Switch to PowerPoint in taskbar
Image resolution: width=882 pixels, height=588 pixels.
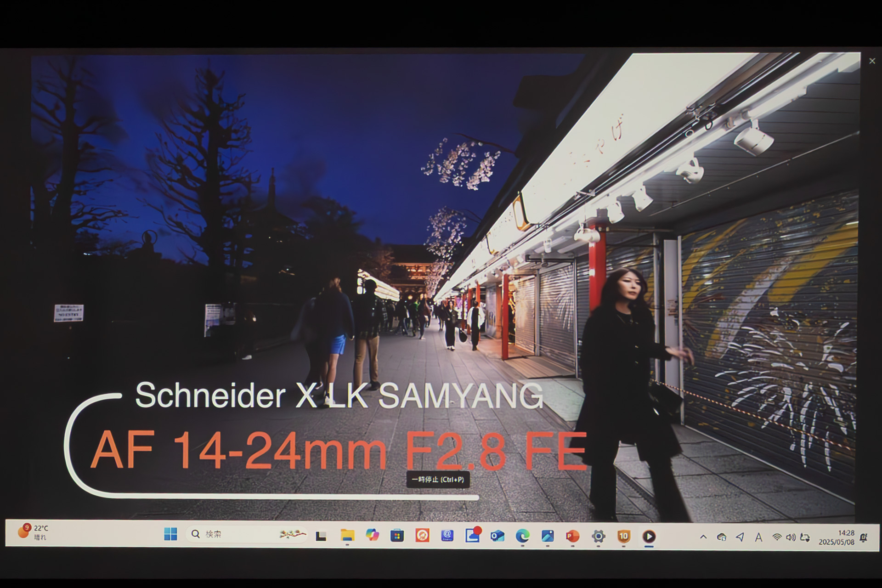[572, 536]
